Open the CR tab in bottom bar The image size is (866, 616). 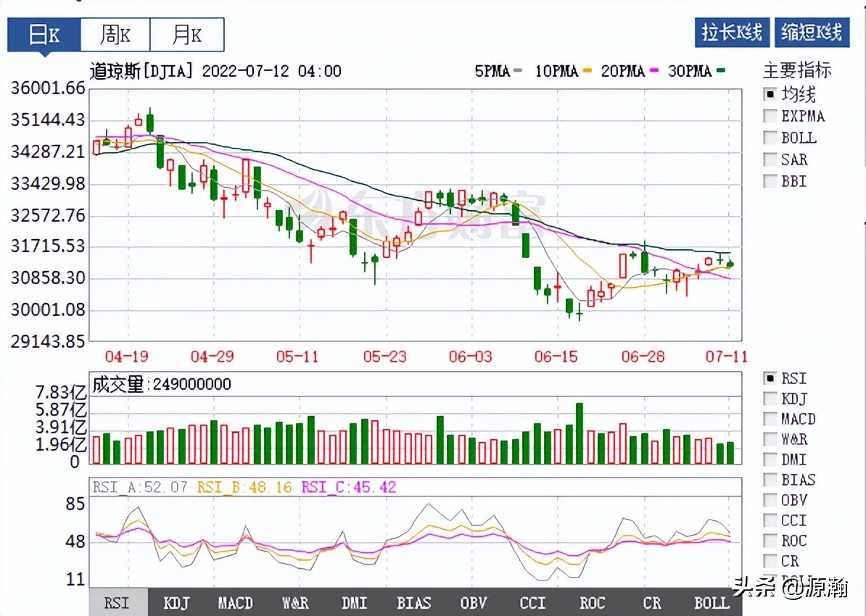coord(652,602)
